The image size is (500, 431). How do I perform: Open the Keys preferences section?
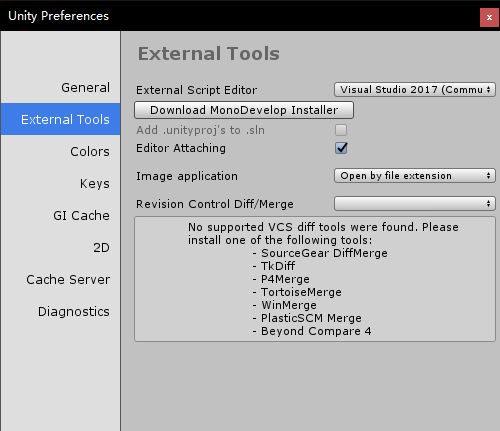[x=94, y=184]
